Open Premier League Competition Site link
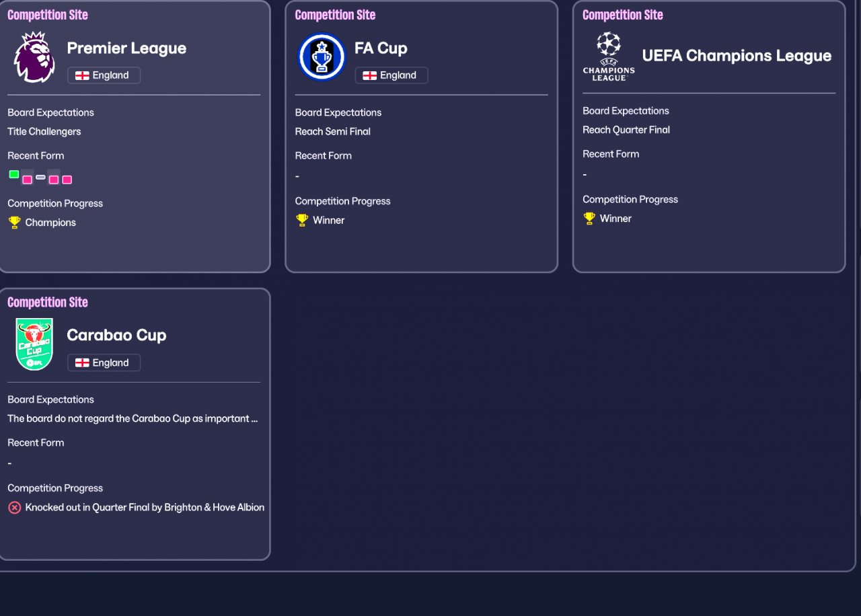Image resolution: width=861 pixels, height=616 pixels. [x=47, y=15]
